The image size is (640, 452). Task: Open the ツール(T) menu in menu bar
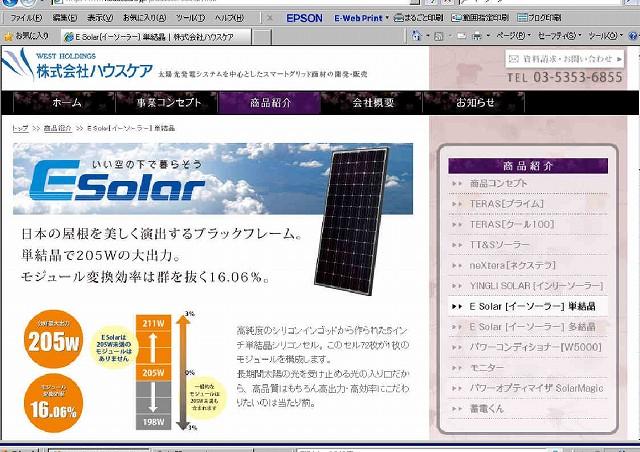[190, 18]
